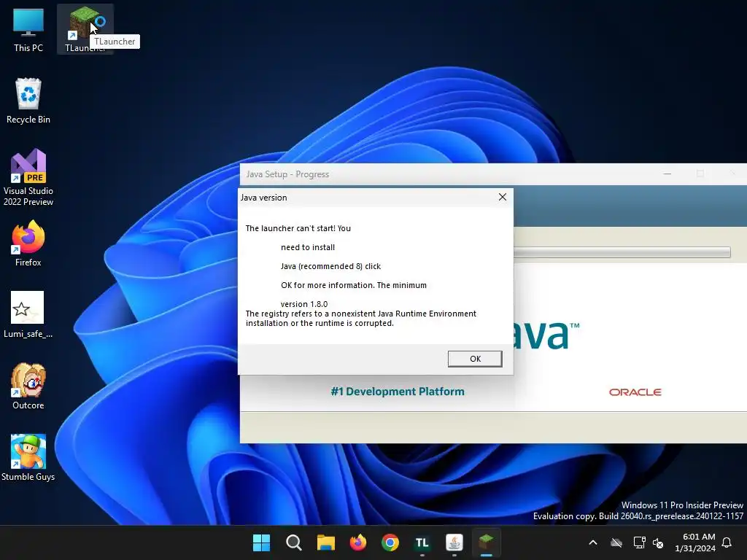The width and height of the screenshot is (747, 560).
Task: Select the Lumi_safe file icon
Action: pyautogui.click(x=28, y=314)
